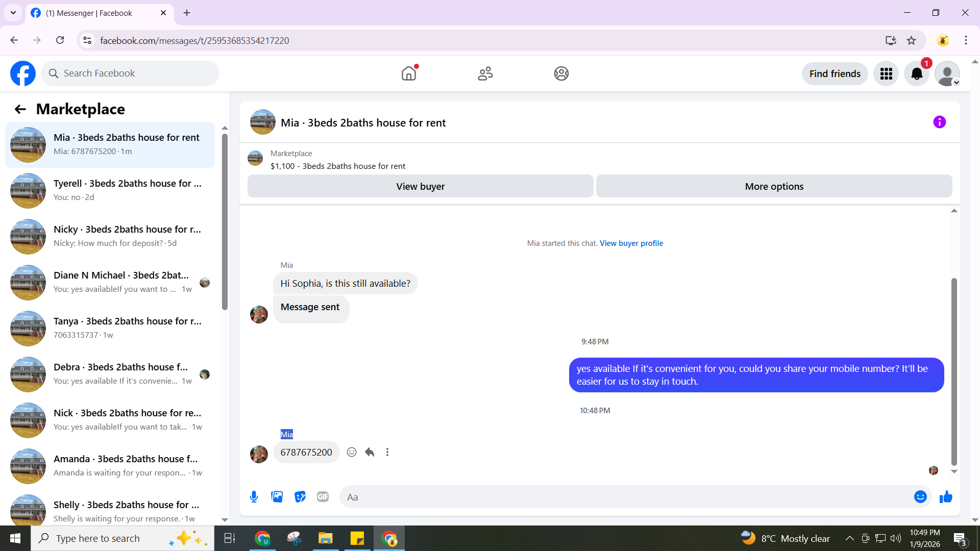Image resolution: width=980 pixels, height=551 pixels.
Task: Open more options for 6787675200 message
Action: tap(387, 453)
